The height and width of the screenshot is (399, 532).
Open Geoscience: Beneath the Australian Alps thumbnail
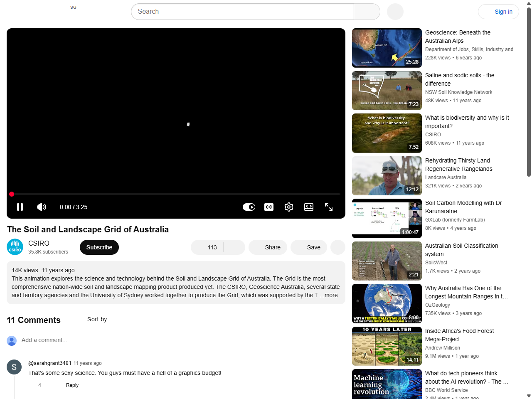coord(387,48)
